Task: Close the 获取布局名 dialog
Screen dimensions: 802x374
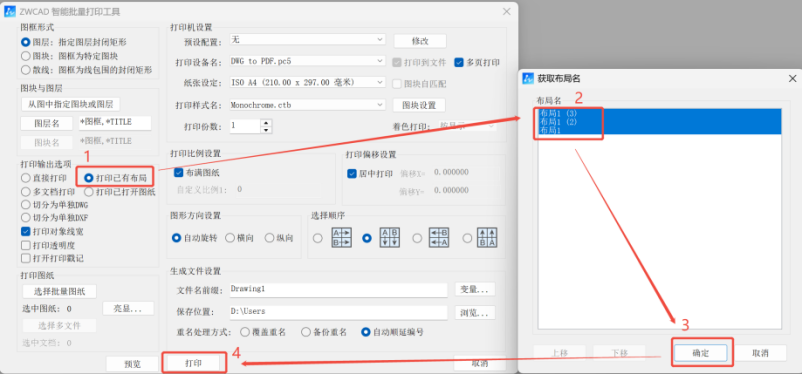Action: 792,79
